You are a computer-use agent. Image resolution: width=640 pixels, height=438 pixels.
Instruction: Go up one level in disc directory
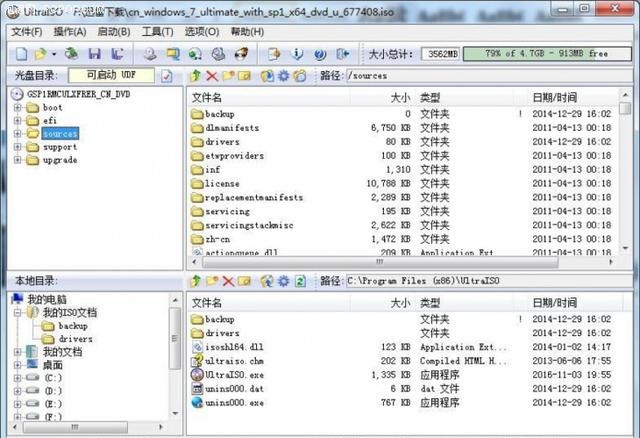click(x=196, y=76)
